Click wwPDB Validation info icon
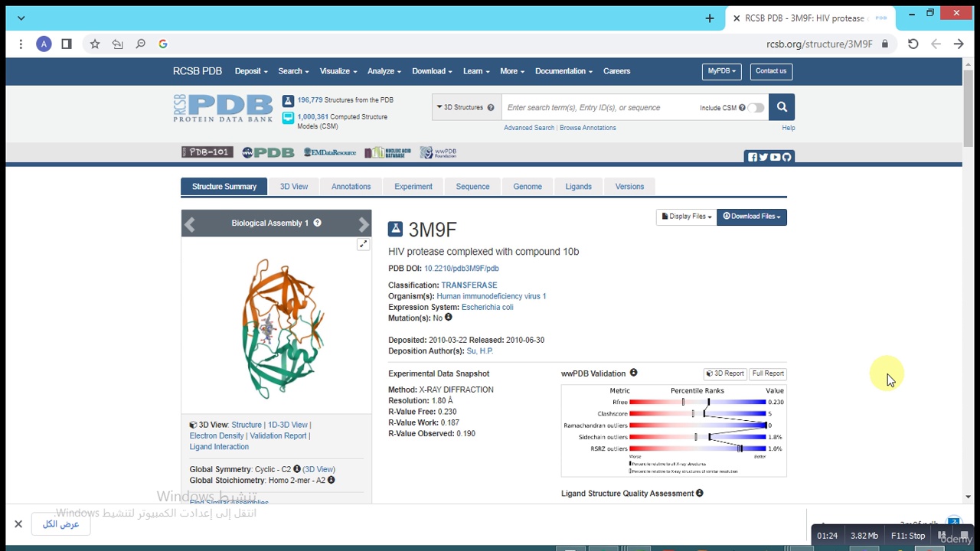The height and width of the screenshot is (551, 980). coord(633,373)
